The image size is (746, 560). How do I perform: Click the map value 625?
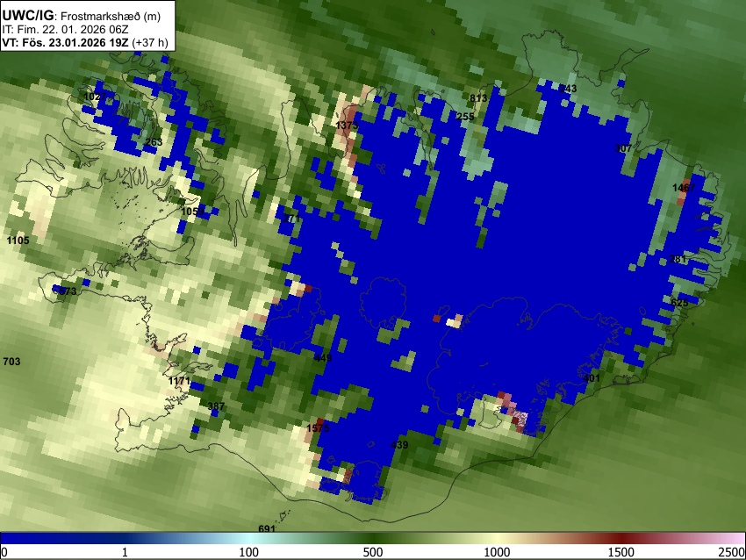pyautogui.click(x=679, y=303)
